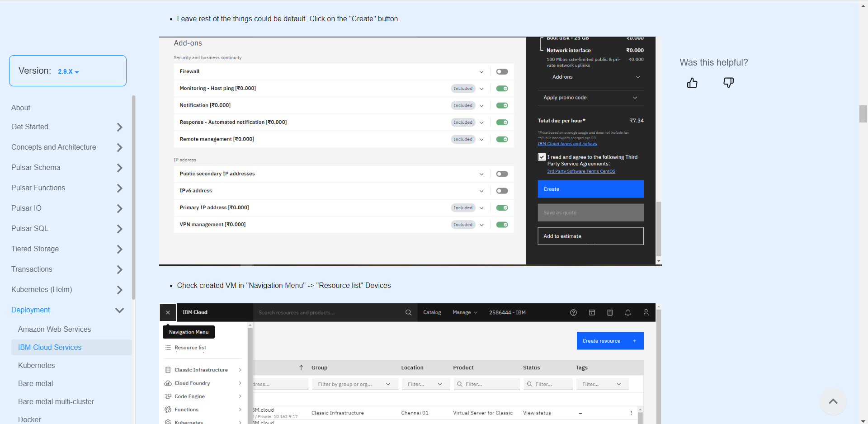Click the three-dot row actions menu
This screenshot has height=424, width=868.
pos(631,413)
